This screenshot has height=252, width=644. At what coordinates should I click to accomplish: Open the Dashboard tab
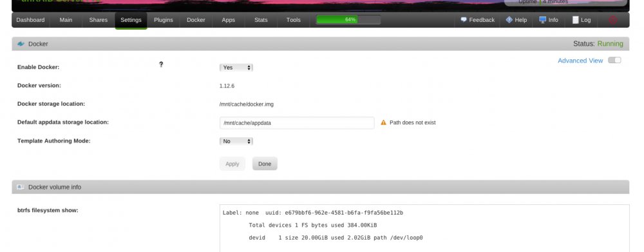point(30,20)
